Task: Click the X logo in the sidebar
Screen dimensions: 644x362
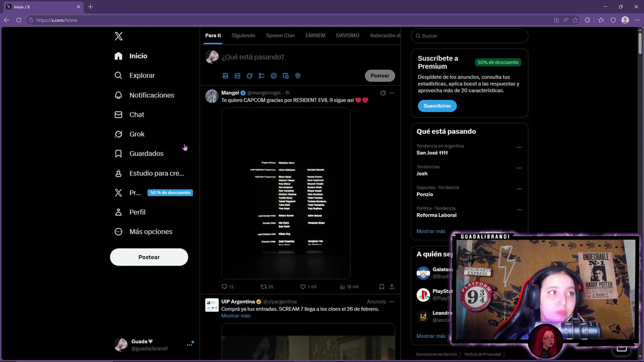Action: pyautogui.click(x=119, y=36)
